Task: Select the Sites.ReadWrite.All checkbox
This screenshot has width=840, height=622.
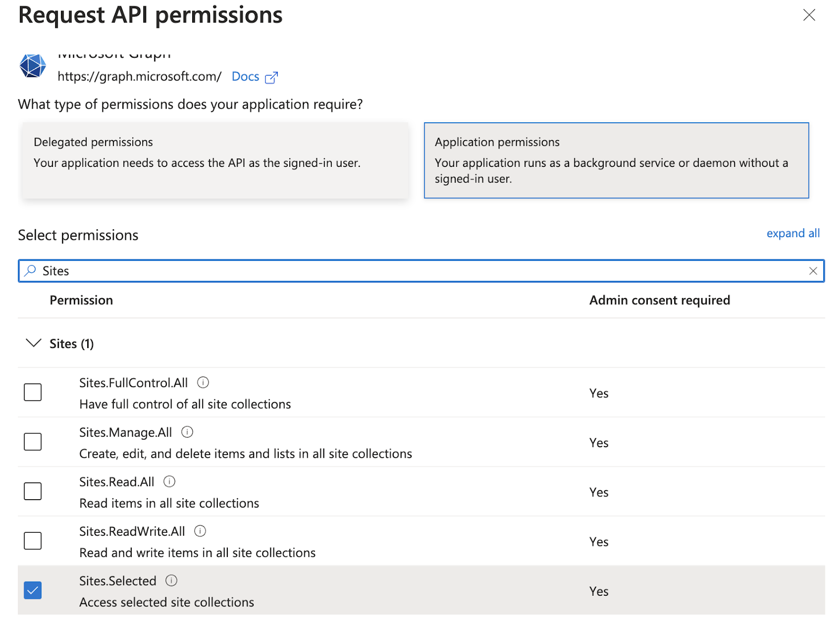Action: pos(33,541)
